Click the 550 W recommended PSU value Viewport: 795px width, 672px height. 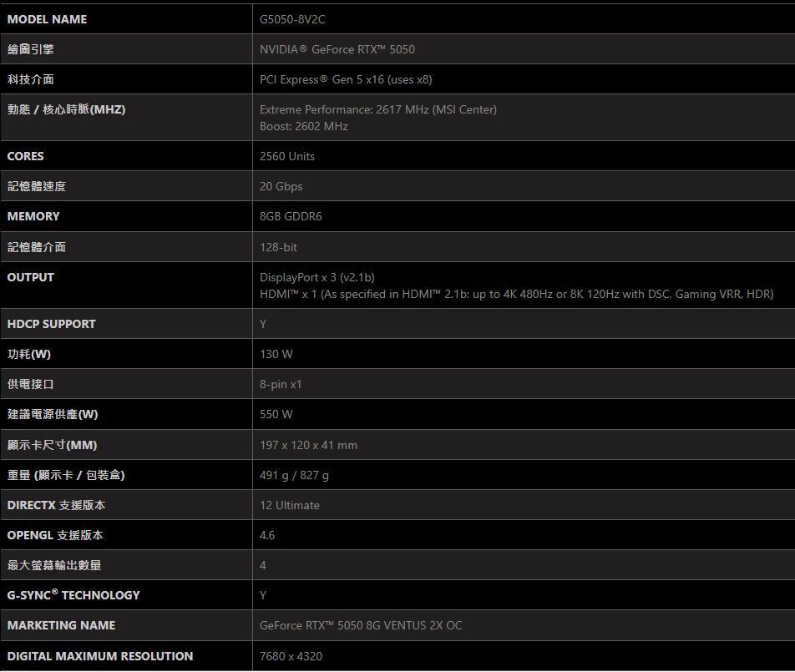click(276, 414)
